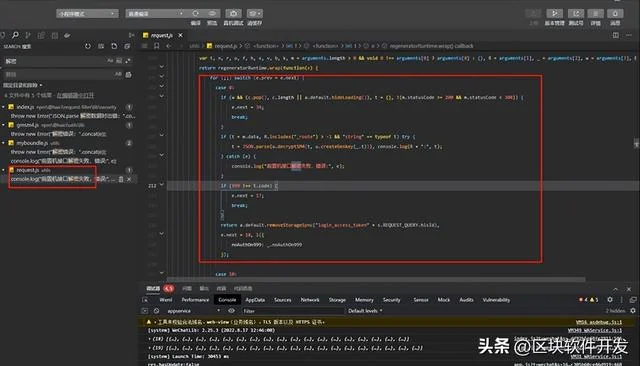
Task: Collapse the mybundle.js search result group
Action: coord(4,143)
